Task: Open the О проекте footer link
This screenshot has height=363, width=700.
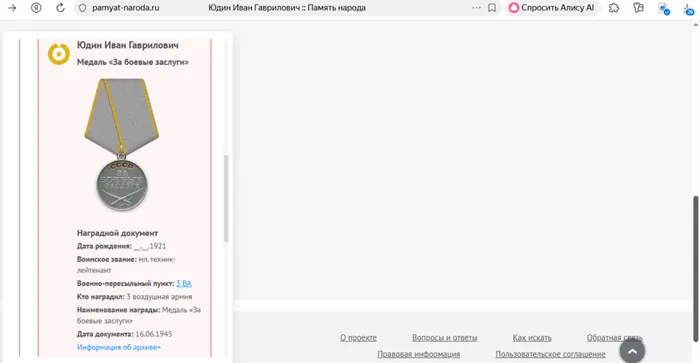Action: pyautogui.click(x=358, y=338)
